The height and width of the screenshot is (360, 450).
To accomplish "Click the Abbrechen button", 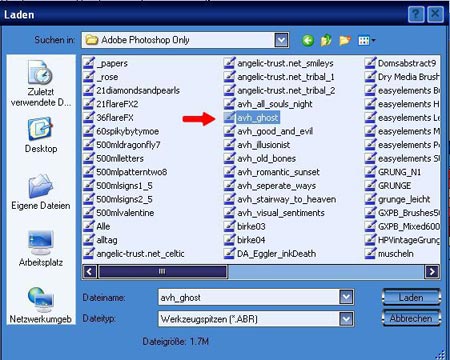I will [411, 318].
